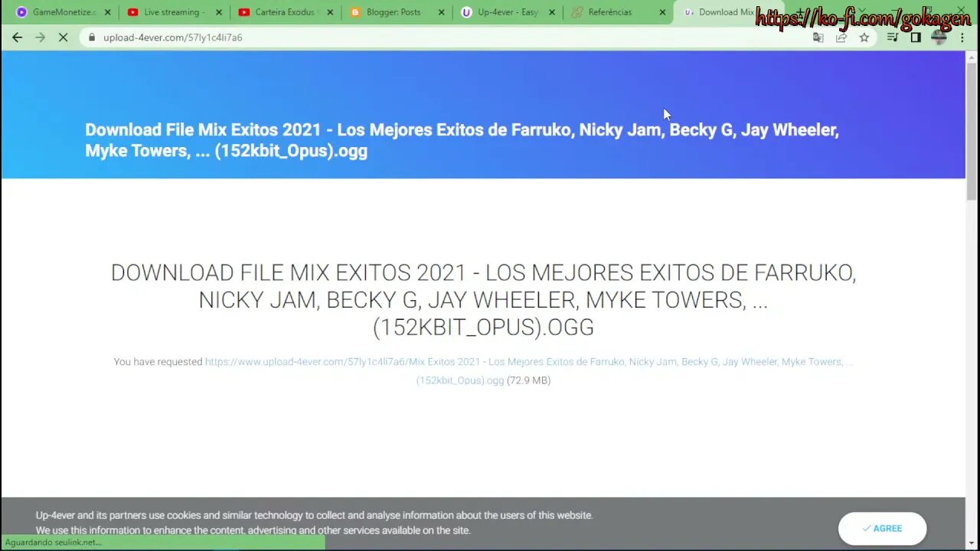Screen dimensions: 980x551
Task: Close the Blogger: Posts tab
Action: 441,12
